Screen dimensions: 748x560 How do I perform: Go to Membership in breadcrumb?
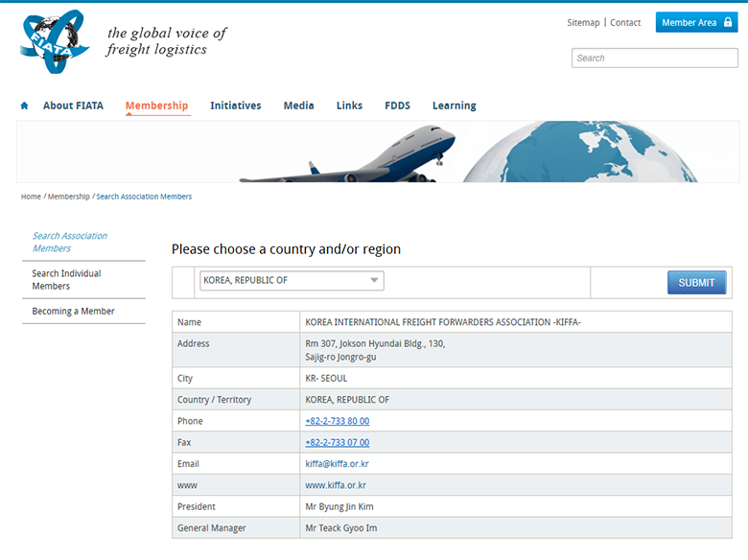[x=69, y=197]
